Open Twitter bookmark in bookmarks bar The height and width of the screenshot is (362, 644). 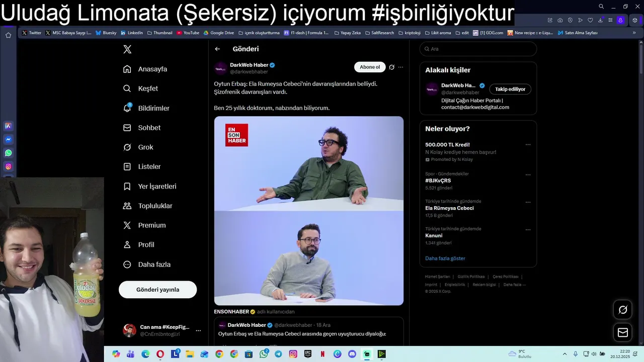click(x=31, y=33)
